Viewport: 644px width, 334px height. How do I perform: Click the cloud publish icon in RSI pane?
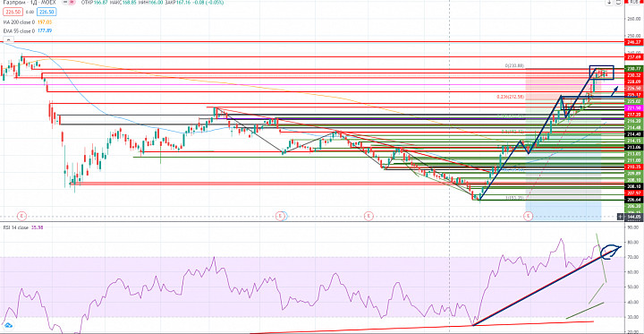coord(8,325)
